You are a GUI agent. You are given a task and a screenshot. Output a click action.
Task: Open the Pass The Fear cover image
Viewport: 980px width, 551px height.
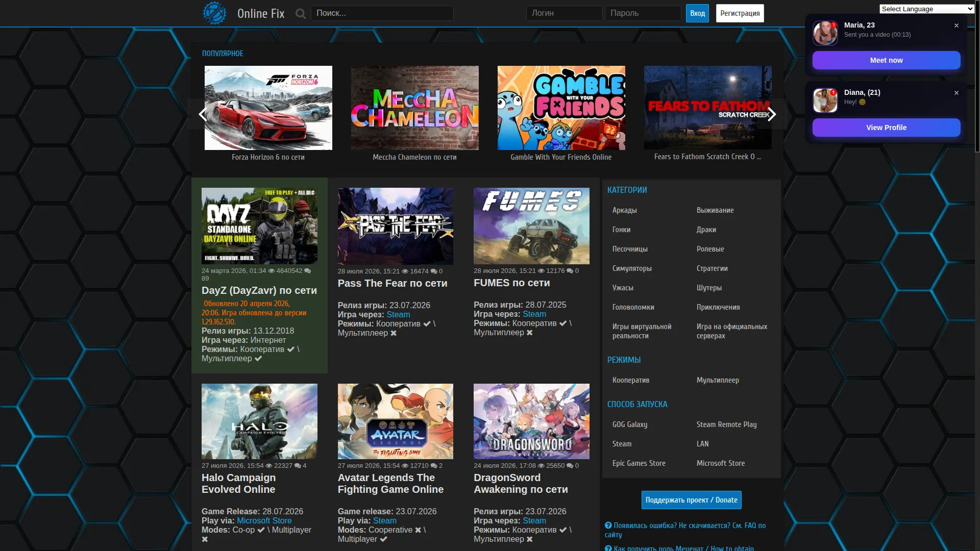click(396, 226)
